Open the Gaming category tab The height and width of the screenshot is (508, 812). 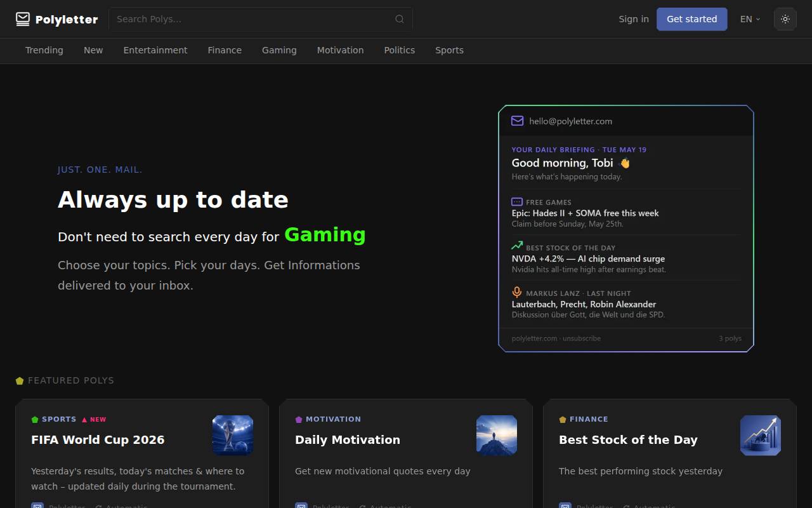(x=279, y=50)
